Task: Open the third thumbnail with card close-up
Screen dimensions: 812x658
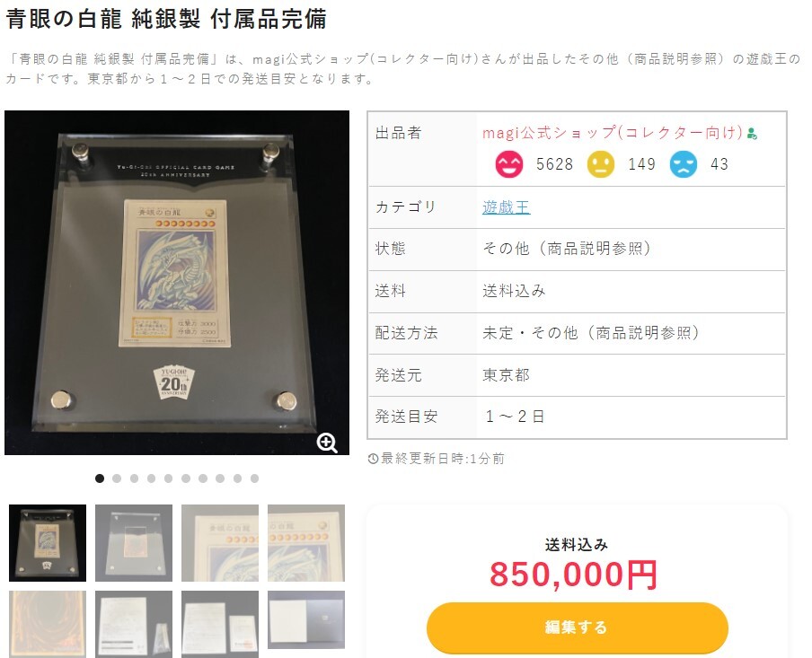Action: point(220,543)
